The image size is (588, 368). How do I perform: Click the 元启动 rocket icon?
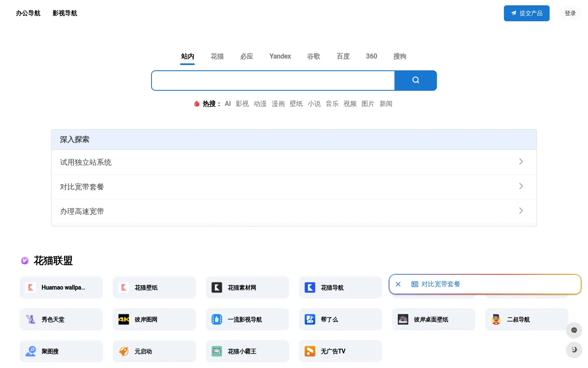pos(124,351)
